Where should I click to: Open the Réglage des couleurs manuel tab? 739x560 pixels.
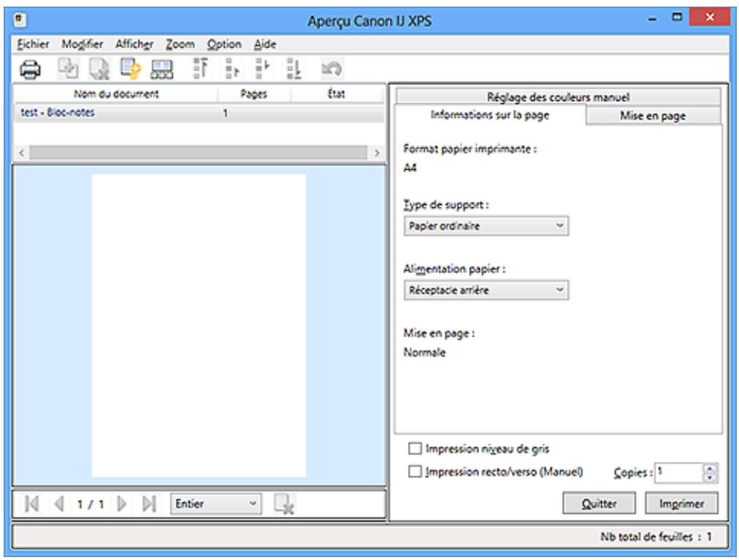558,97
